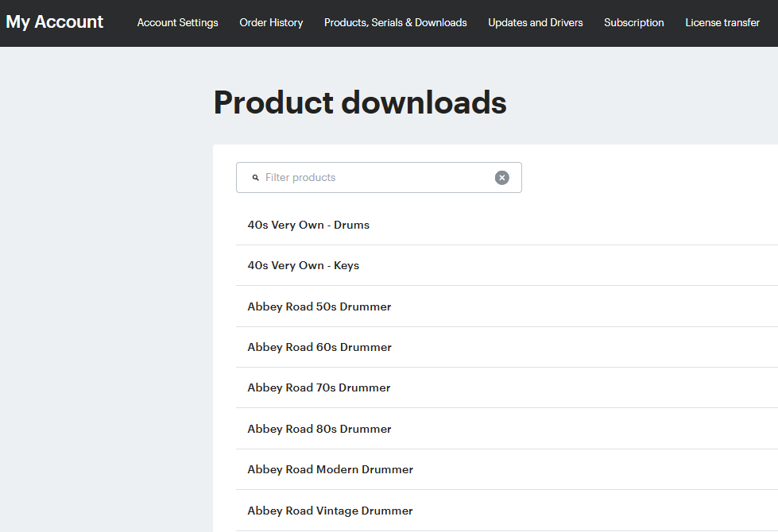
Task: Click the magnifying glass search icon
Action: [254, 177]
